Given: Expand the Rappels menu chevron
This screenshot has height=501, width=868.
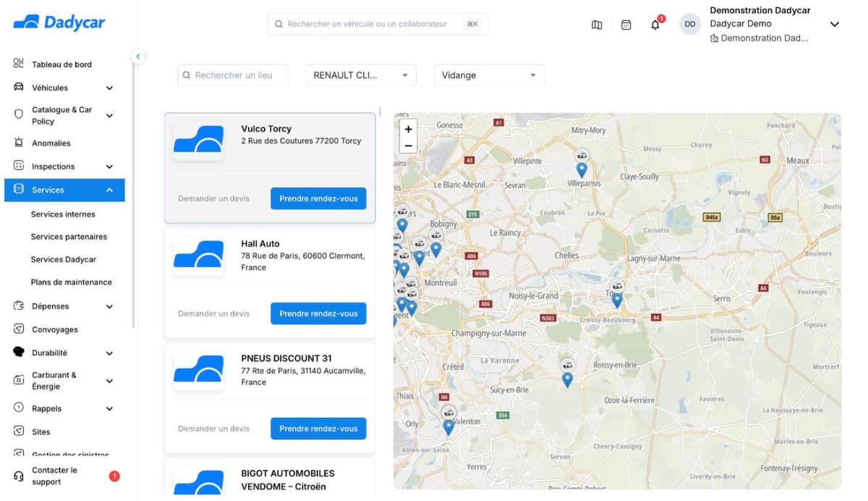Looking at the screenshot, I should coord(109,409).
